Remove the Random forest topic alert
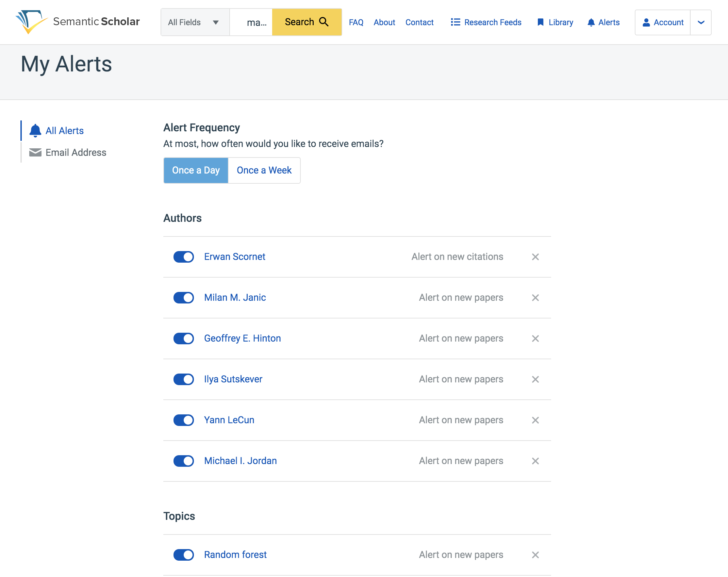 tap(535, 555)
